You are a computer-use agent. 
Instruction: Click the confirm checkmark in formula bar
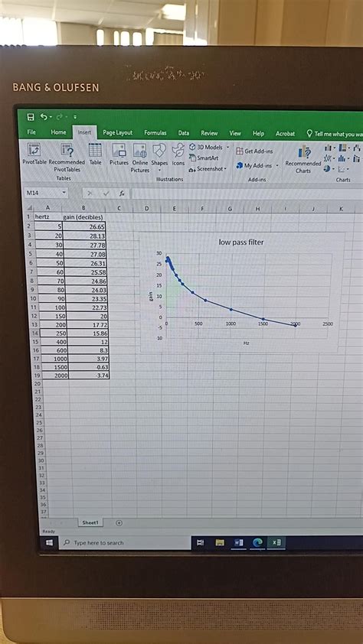pos(106,193)
